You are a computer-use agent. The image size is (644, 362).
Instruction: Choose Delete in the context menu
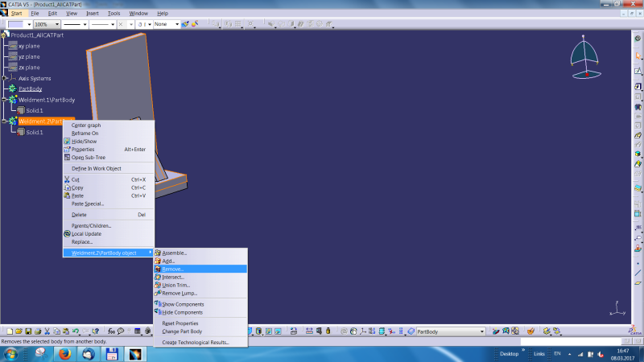pyautogui.click(x=109, y=215)
